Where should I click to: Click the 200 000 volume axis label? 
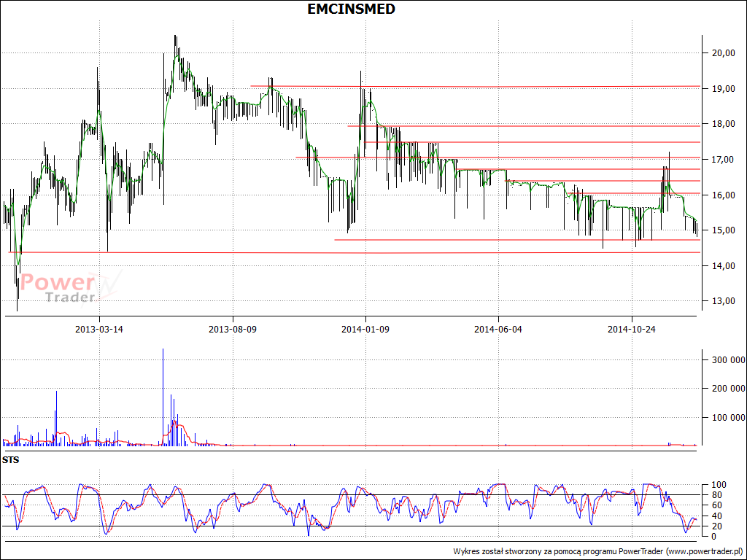[729, 389]
